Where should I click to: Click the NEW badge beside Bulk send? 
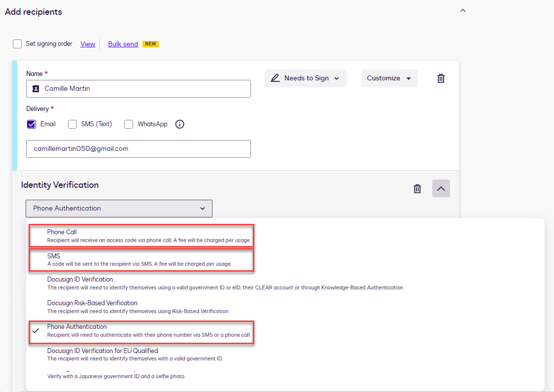click(x=150, y=44)
